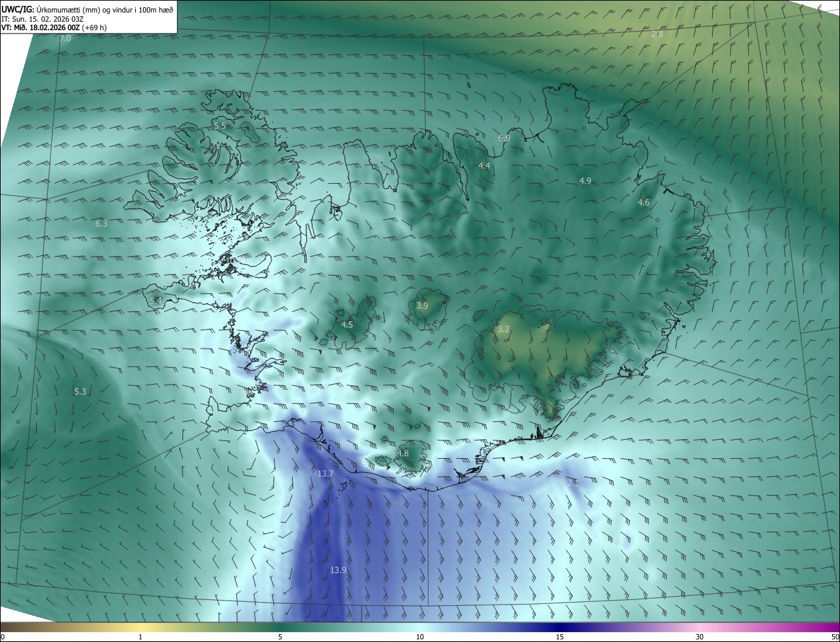Viewport: 840px width, 642px height.
Task: Click the 3.2 value label
Action: (x=503, y=330)
